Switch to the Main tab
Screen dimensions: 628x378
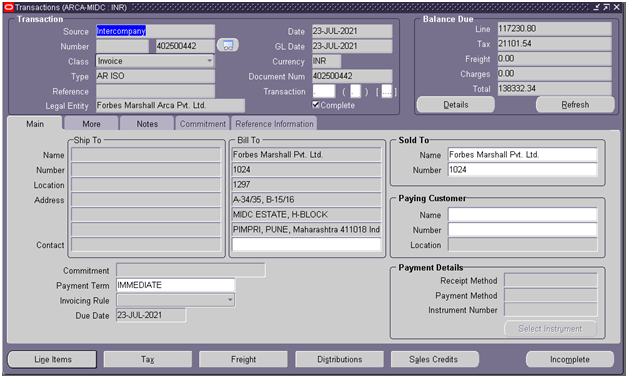point(35,124)
